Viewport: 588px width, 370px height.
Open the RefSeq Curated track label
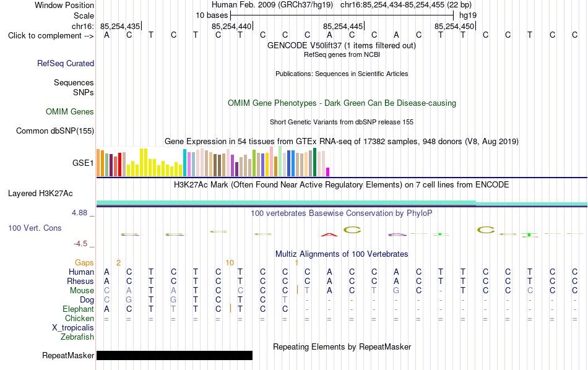tap(66, 63)
